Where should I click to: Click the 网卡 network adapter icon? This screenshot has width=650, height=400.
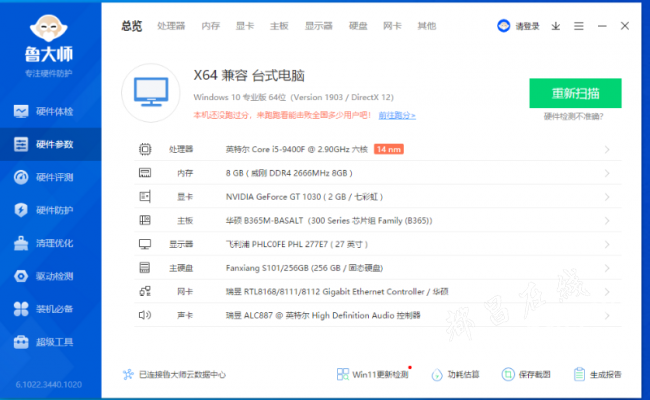[145, 291]
